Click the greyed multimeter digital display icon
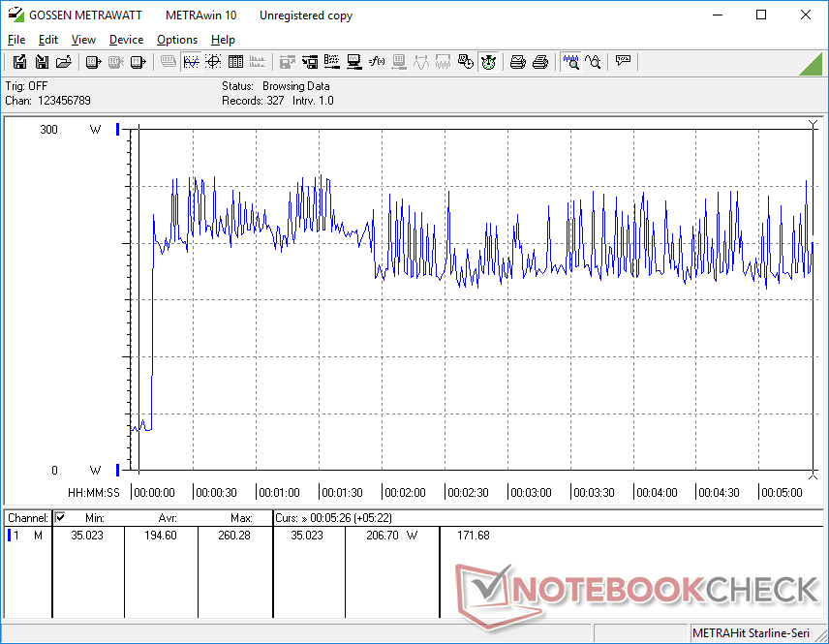Screen dimensions: 829x644 pos(169,62)
